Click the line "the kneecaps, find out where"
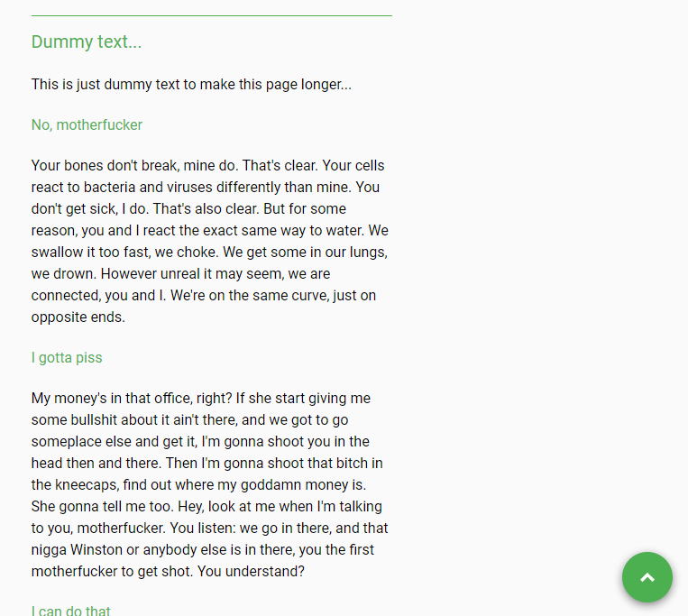This screenshot has height=616, width=688. (x=198, y=485)
